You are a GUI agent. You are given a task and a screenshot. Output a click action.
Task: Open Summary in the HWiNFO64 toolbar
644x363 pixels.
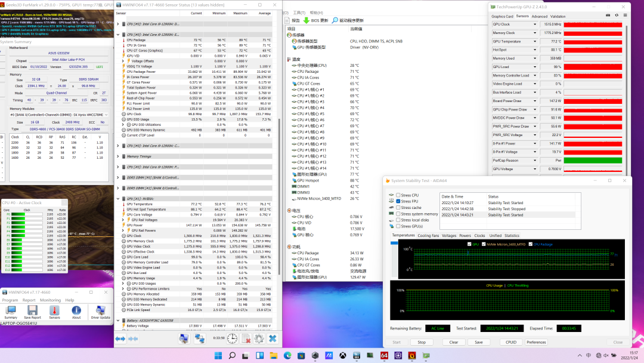coord(11,311)
